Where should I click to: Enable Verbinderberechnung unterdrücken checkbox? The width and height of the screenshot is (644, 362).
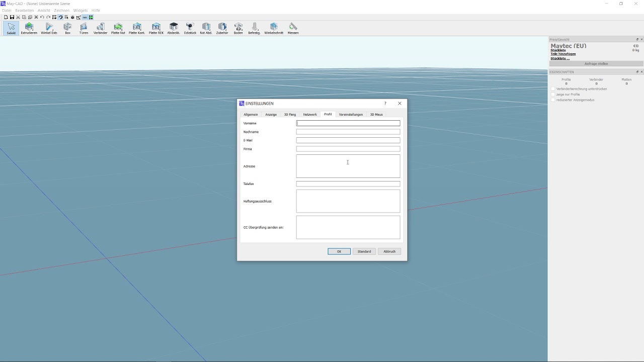click(553, 89)
